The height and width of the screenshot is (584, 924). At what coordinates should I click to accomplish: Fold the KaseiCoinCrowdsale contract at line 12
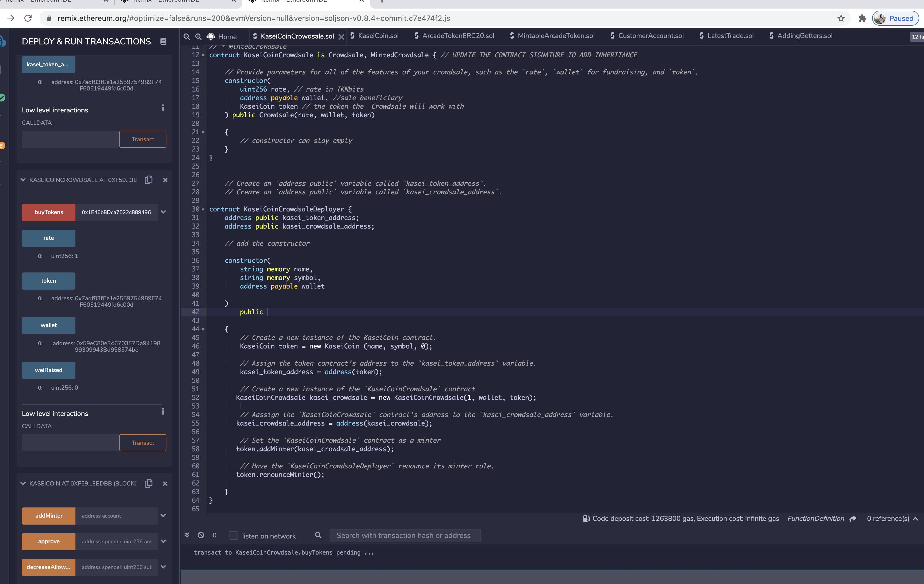(x=203, y=55)
